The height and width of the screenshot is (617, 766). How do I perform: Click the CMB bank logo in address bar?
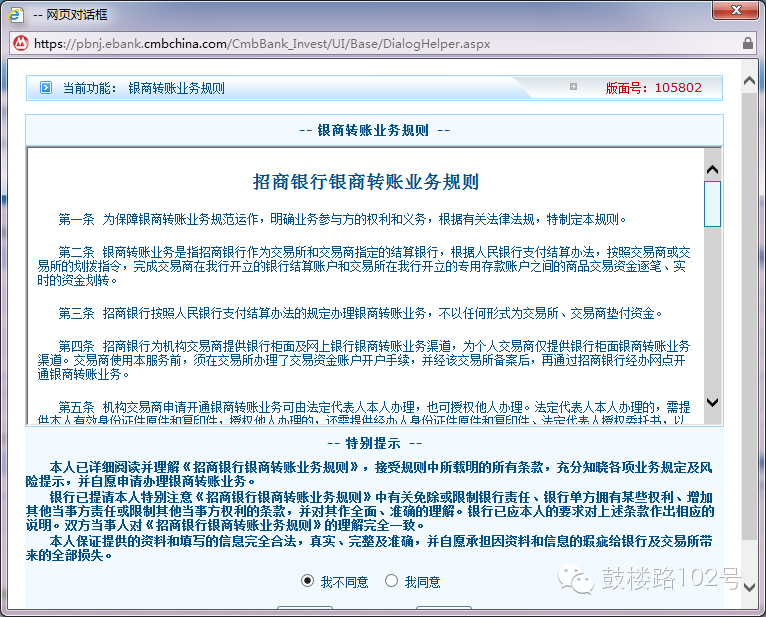[21, 43]
